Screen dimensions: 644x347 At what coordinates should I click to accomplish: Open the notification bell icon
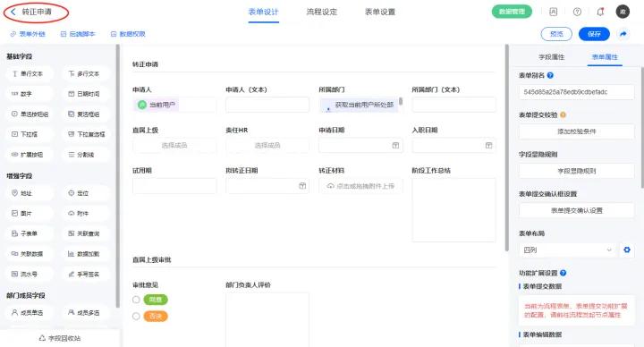pos(600,12)
